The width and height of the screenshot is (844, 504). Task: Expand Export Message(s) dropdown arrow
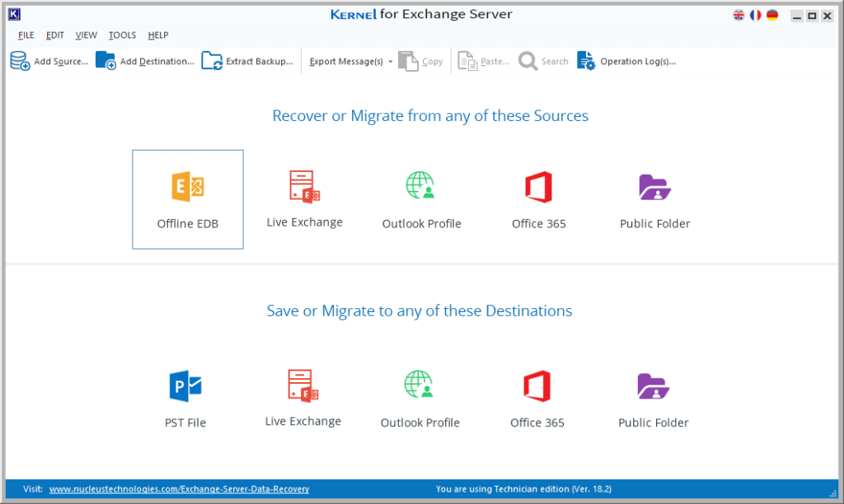(390, 62)
